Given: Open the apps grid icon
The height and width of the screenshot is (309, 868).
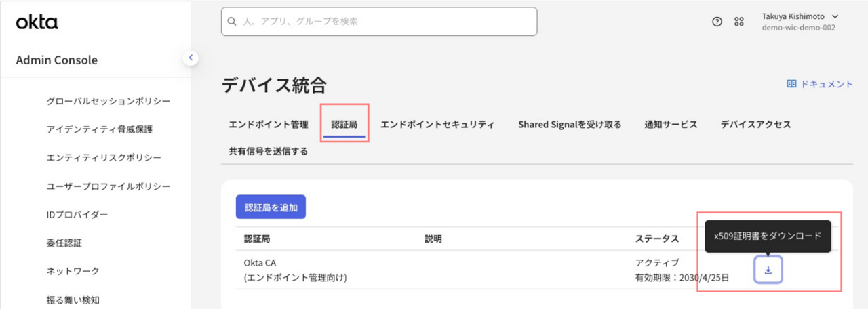Looking at the screenshot, I should (x=739, y=22).
